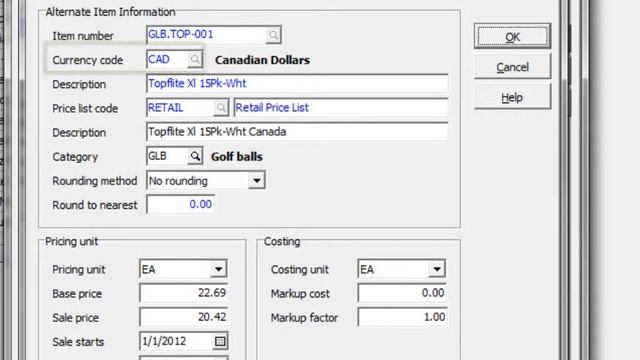Select the Golf balls category label
The width and height of the screenshot is (640, 360).
point(237,157)
